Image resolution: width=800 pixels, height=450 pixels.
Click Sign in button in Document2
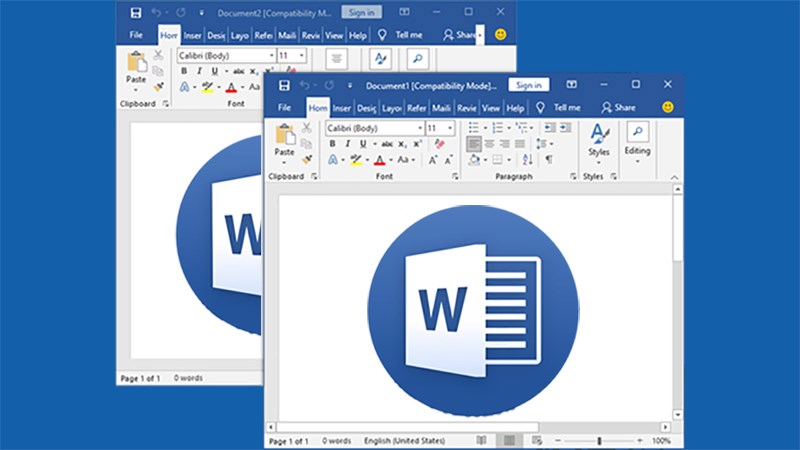pyautogui.click(x=361, y=12)
